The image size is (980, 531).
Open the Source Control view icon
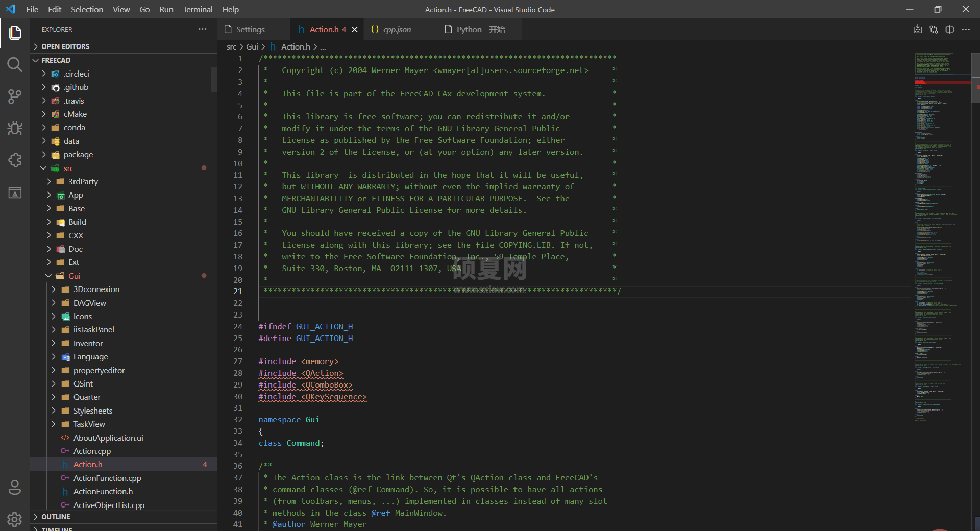[x=15, y=96]
